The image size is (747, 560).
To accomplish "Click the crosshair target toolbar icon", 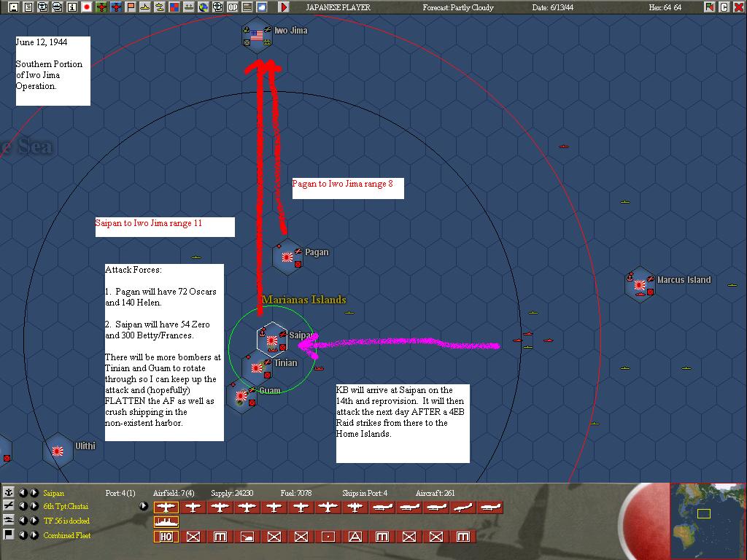I will click(x=217, y=7).
